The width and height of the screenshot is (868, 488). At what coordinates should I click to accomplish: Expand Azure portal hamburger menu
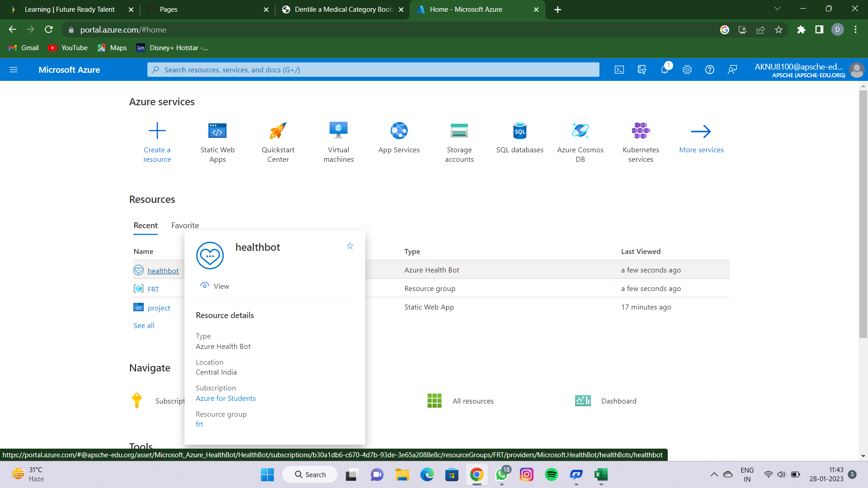[x=14, y=70]
